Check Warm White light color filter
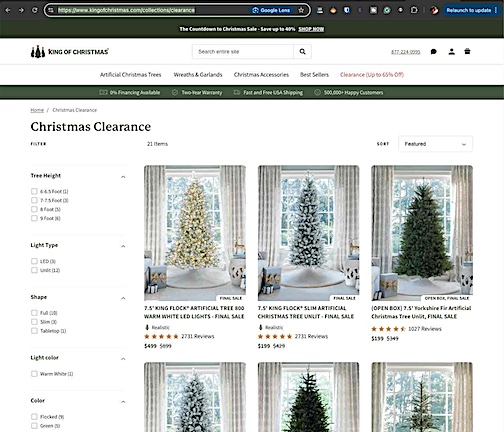 (34, 374)
